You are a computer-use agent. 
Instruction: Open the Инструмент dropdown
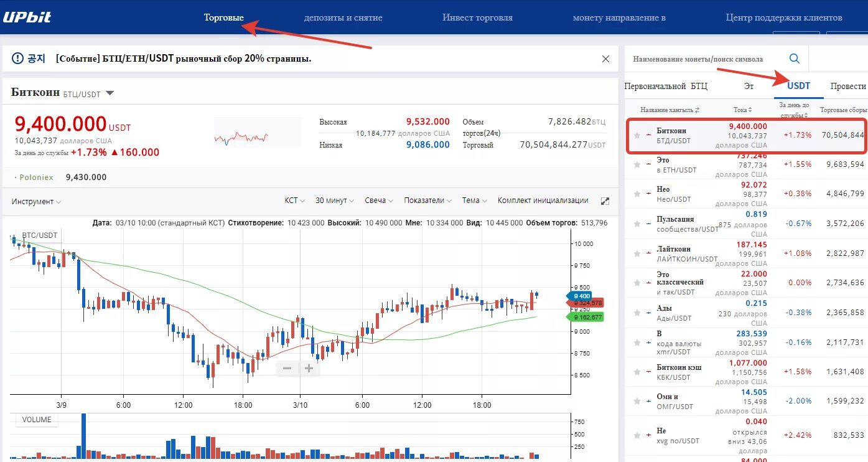pyautogui.click(x=36, y=201)
